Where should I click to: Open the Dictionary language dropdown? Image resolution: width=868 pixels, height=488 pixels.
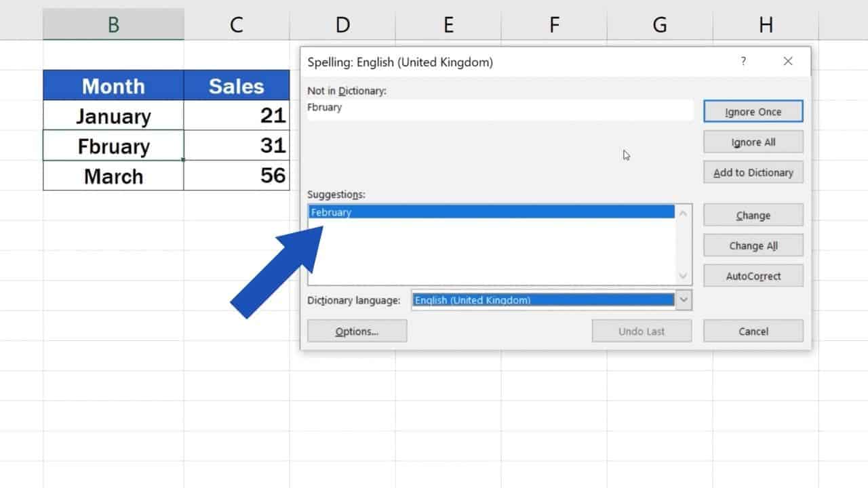(682, 300)
